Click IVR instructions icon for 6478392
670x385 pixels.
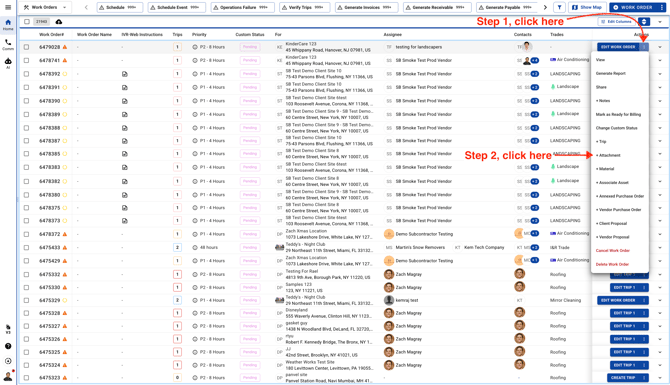click(124, 74)
